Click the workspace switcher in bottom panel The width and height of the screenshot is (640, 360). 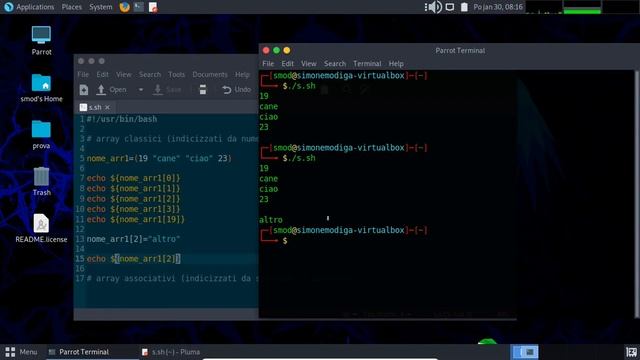[x=524, y=352]
